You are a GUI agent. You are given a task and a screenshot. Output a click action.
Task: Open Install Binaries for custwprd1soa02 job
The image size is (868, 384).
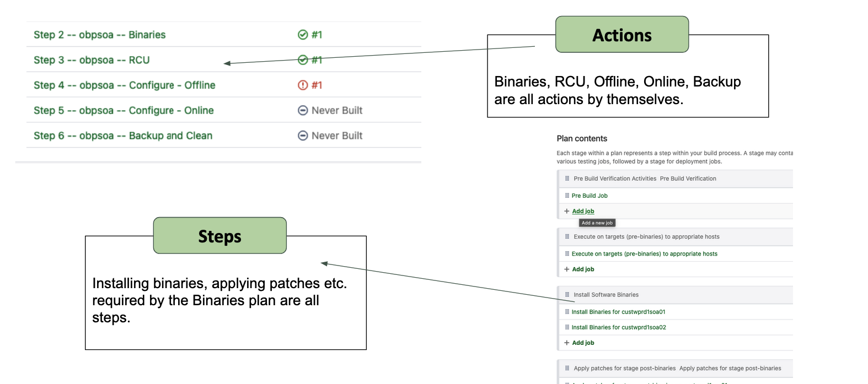(619, 327)
